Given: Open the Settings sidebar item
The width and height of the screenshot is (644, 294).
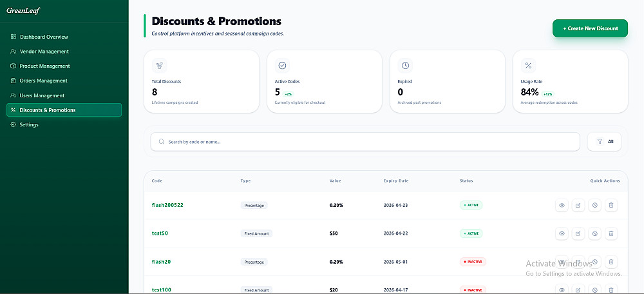Looking at the screenshot, I should (29, 124).
